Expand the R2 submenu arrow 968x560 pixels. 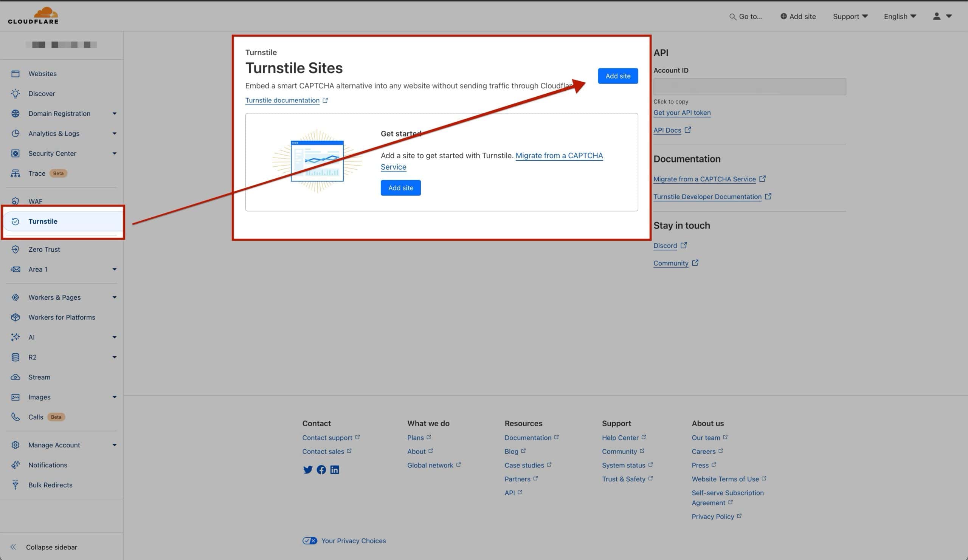(115, 357)
